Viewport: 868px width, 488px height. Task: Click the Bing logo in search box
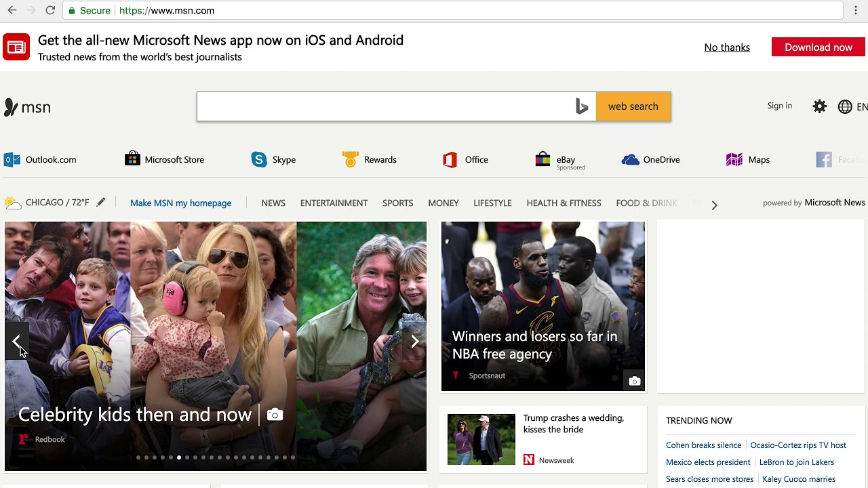click(x=582, y=106)
